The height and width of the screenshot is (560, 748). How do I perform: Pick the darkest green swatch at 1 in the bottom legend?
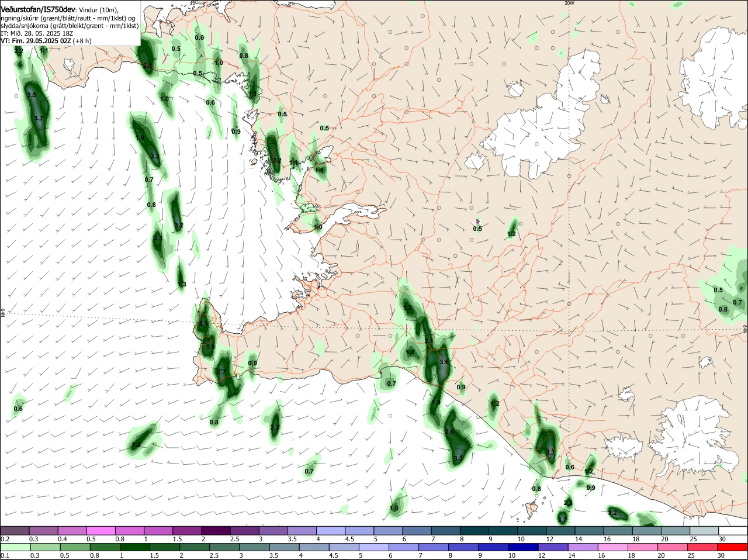[x=134, y=547]
